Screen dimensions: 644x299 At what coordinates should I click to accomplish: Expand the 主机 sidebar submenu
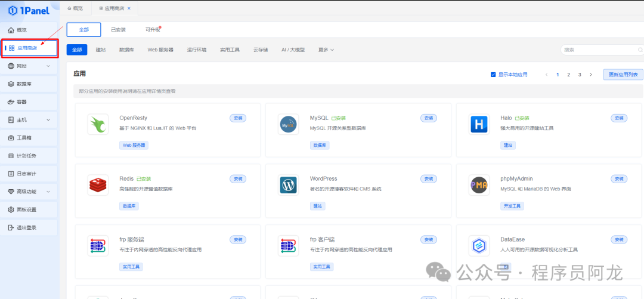pyautogui.click(x=29, y=119)
